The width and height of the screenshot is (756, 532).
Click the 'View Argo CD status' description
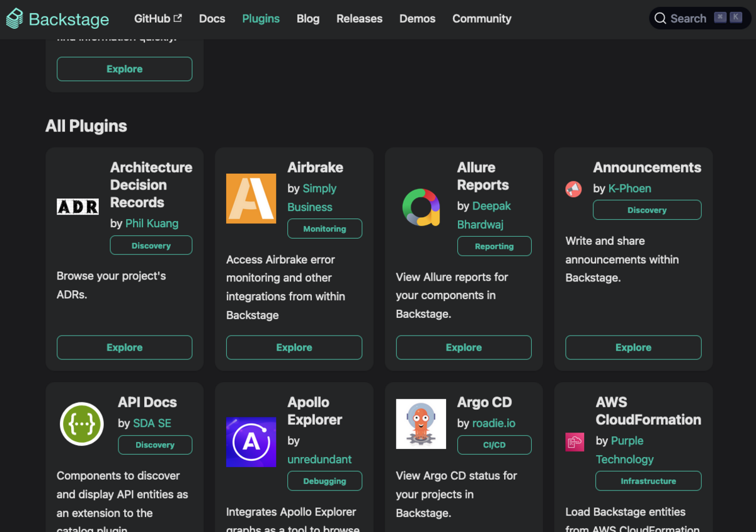click(x=456, y=494)
